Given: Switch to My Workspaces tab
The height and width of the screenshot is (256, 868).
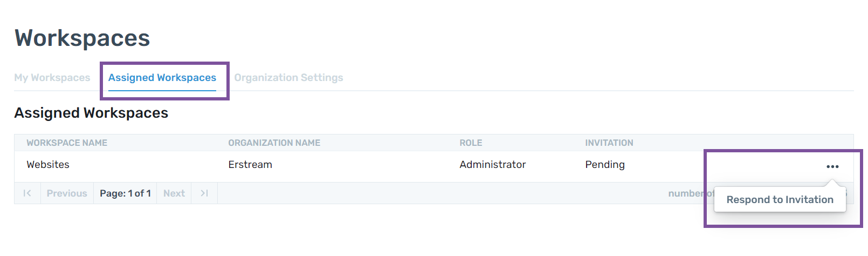Looking at the screenshot, I should 52,78.
